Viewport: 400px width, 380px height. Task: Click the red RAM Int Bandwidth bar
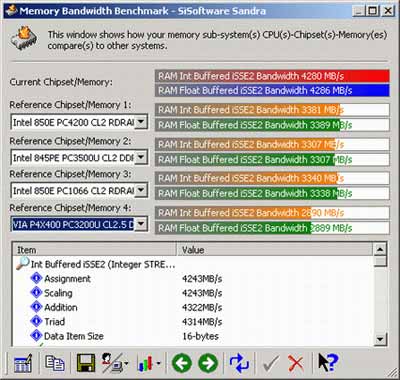(272, 76)
